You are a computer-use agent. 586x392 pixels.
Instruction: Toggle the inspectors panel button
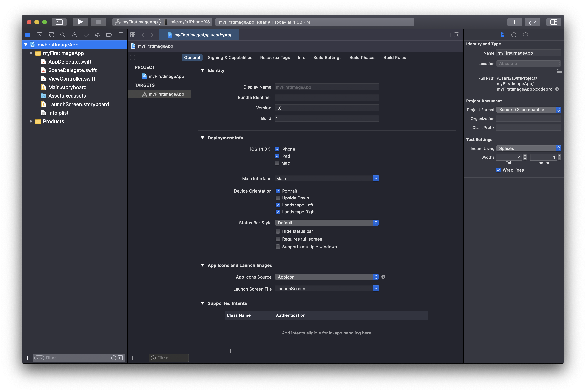pos(553,22)
